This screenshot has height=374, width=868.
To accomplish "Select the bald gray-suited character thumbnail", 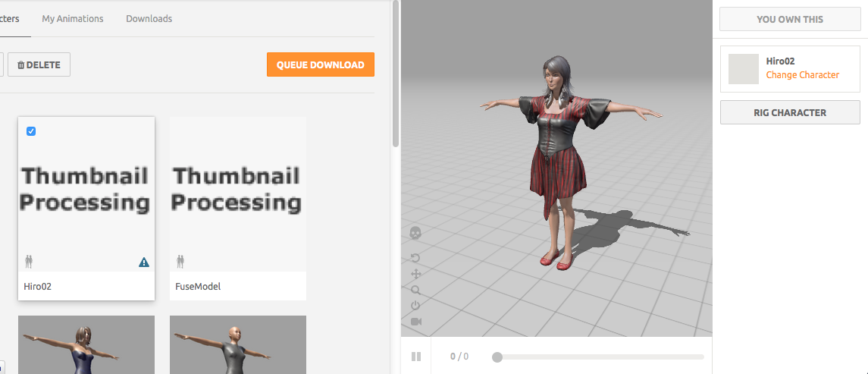I will pos(238,344).
